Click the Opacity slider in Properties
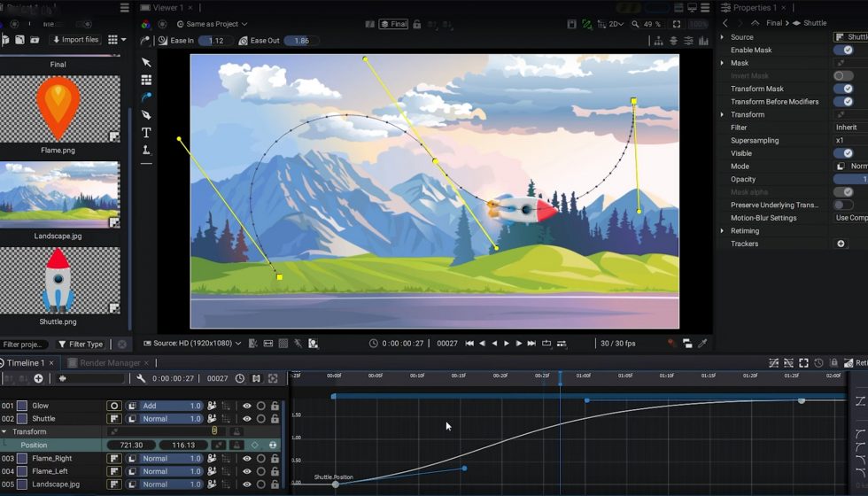 coord(850,179)
